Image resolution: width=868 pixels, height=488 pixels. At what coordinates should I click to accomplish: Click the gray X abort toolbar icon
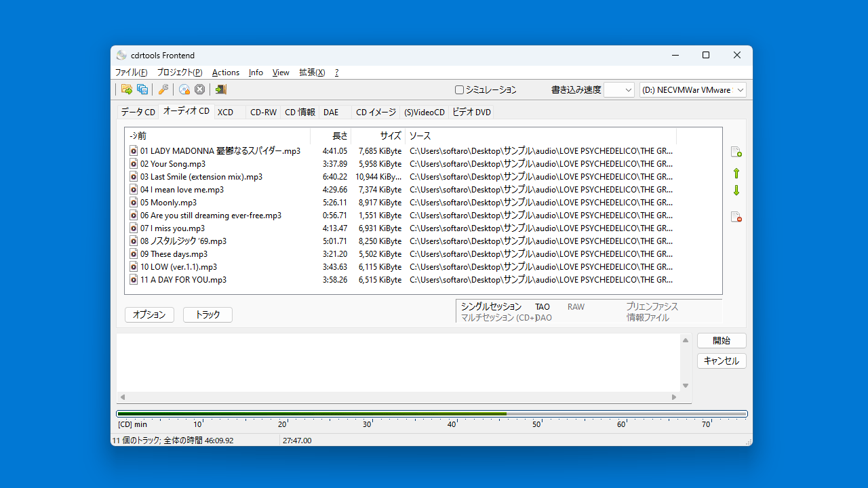[x=200, y=89]
